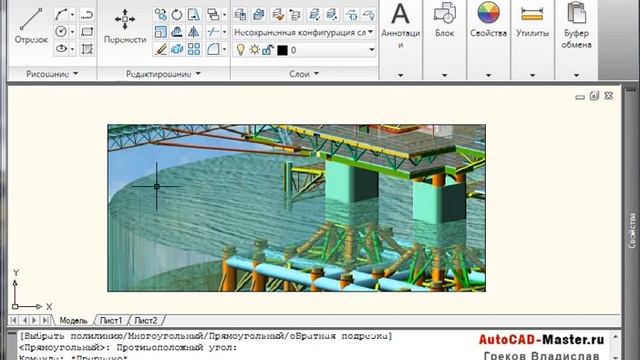This screenshot has height=360, width=640.
Task: Expand the Редактирование panel
Action: click(163, 74)
